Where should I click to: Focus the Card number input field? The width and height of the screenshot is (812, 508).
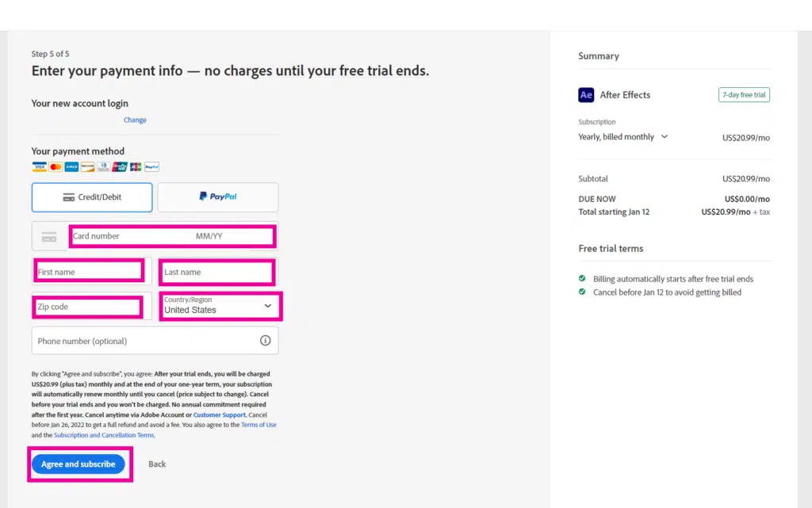tap(127, 236)
